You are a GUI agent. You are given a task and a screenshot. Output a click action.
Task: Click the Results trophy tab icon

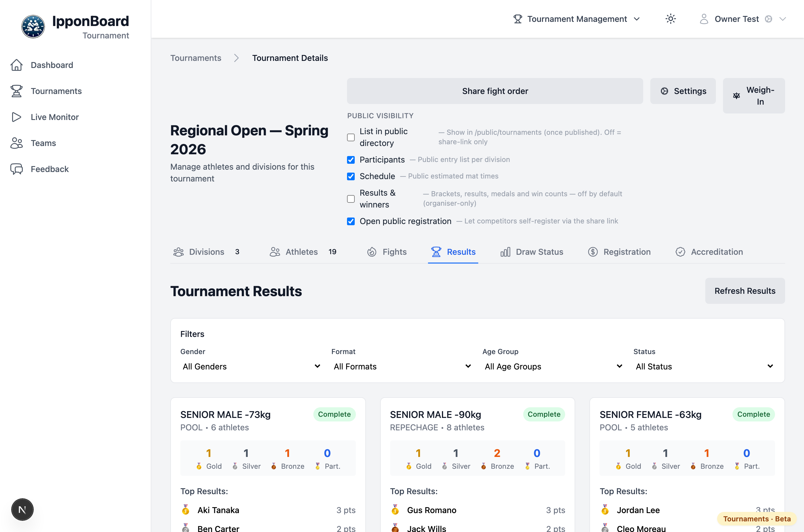pyautogui.click(x=436, y=252)
